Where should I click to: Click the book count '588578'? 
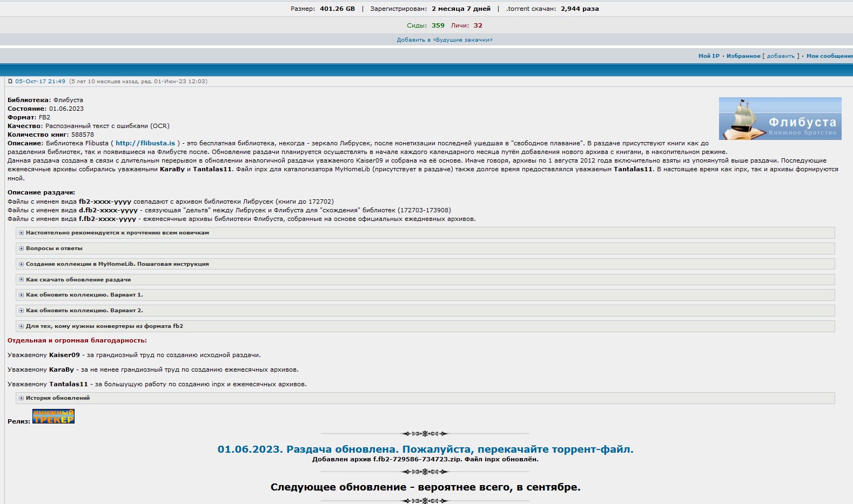point(83,135)
